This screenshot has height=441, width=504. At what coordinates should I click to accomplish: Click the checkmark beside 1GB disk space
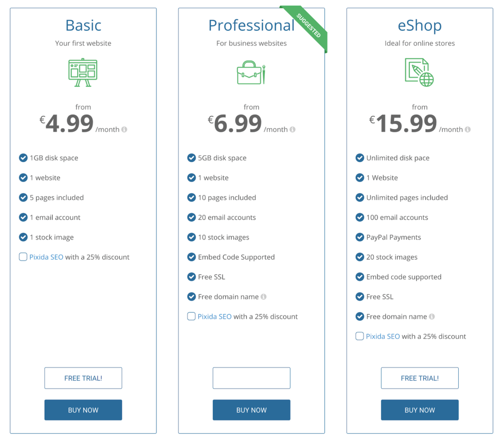(x=23, y=158)
